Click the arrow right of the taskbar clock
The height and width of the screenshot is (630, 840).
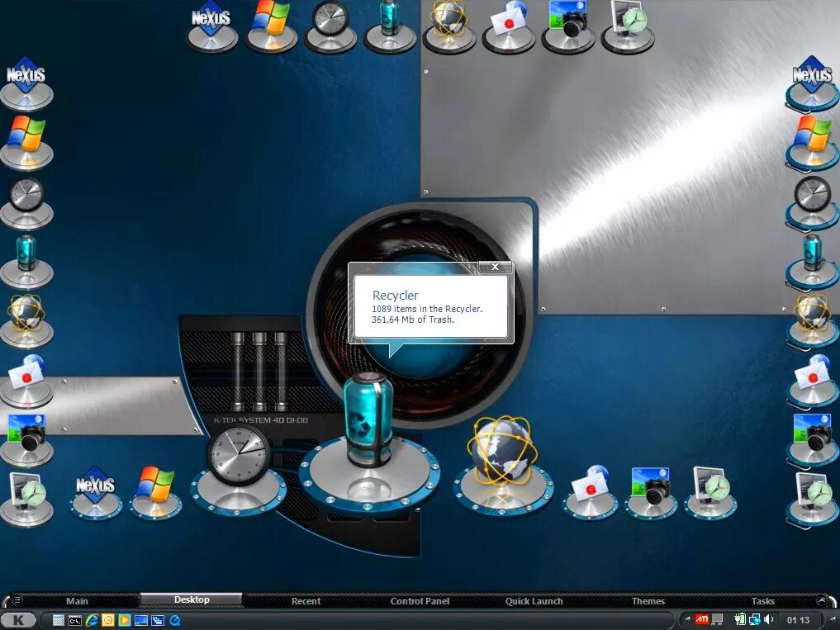point(833,619)
